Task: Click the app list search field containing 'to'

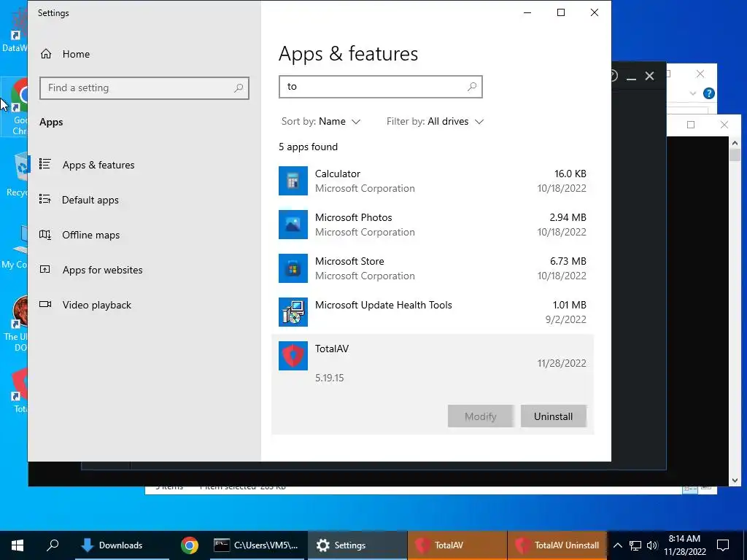Action: click(381, 87)
